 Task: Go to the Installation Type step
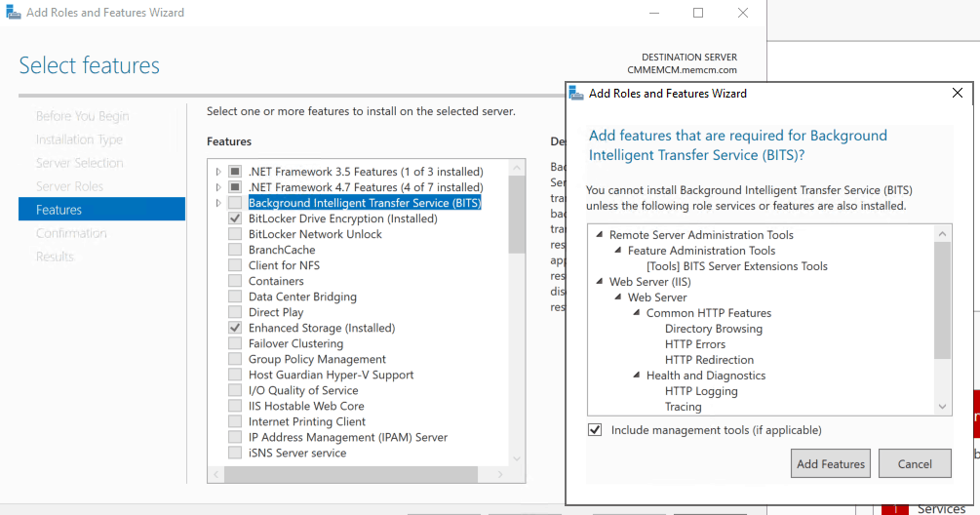coord(79,139)
